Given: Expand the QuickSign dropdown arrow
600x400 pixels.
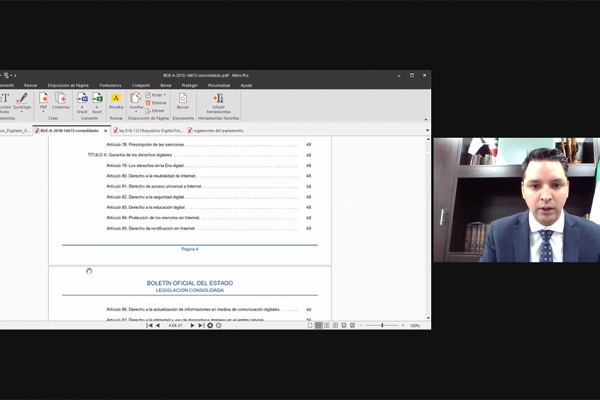Looking at the screenshot, I should [x=22, y=112].
